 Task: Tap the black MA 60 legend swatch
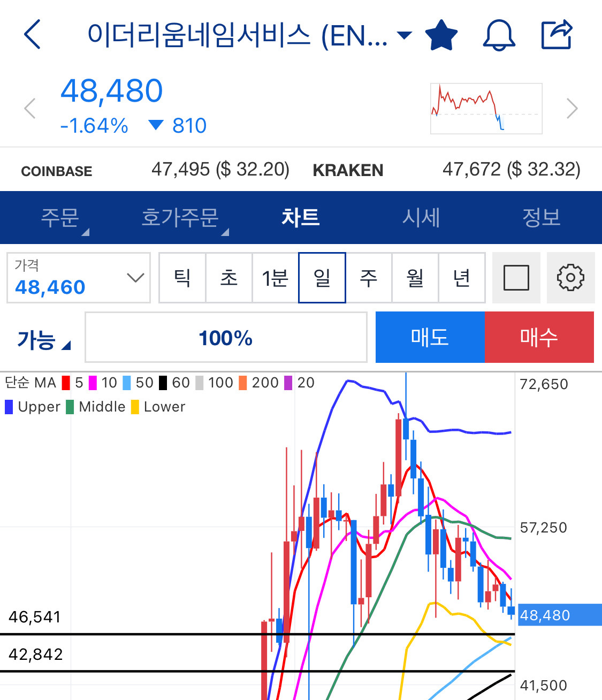coord(163,383)
